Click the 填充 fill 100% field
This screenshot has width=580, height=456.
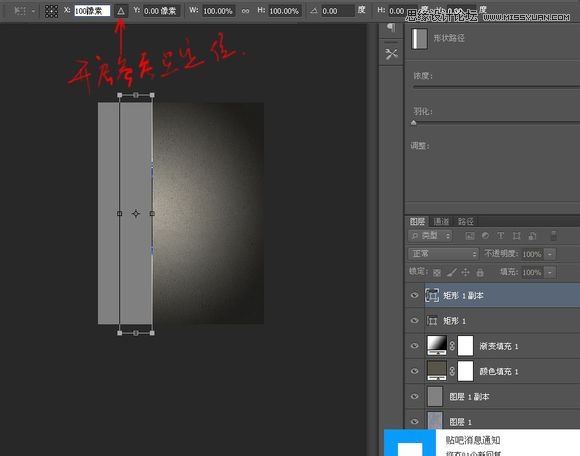(532, 273)
